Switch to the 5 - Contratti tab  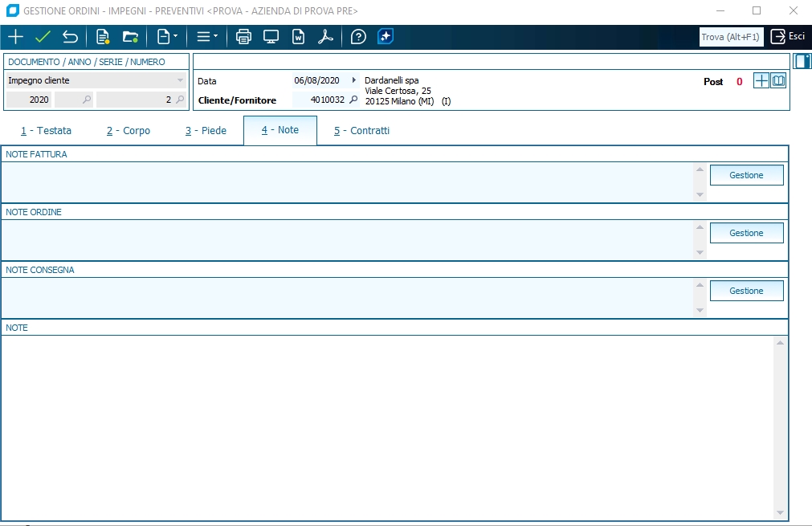coord(361,130)
